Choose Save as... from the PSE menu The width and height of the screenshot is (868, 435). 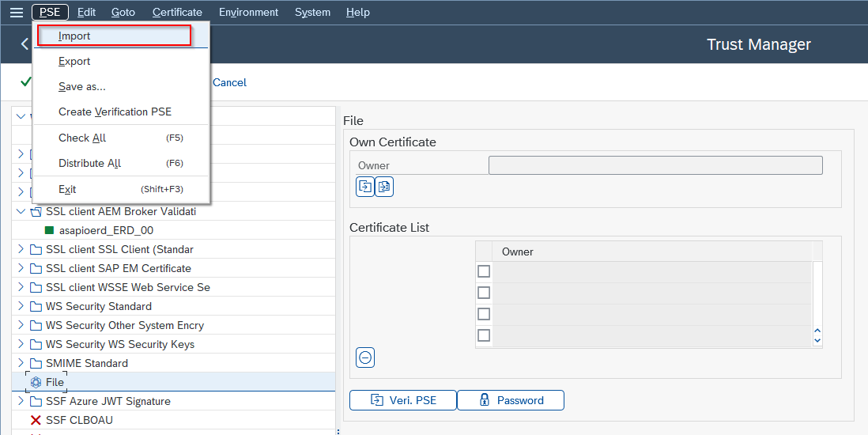pos(121,86)
